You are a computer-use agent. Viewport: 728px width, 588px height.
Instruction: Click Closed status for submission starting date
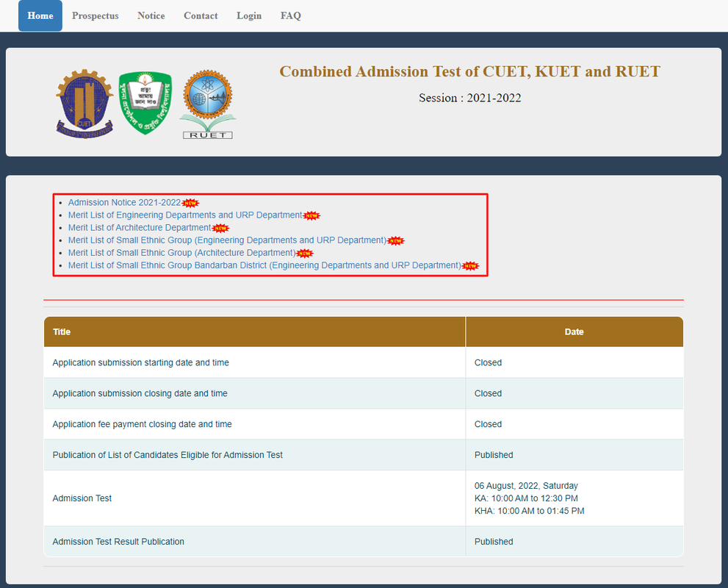point(488,363)
